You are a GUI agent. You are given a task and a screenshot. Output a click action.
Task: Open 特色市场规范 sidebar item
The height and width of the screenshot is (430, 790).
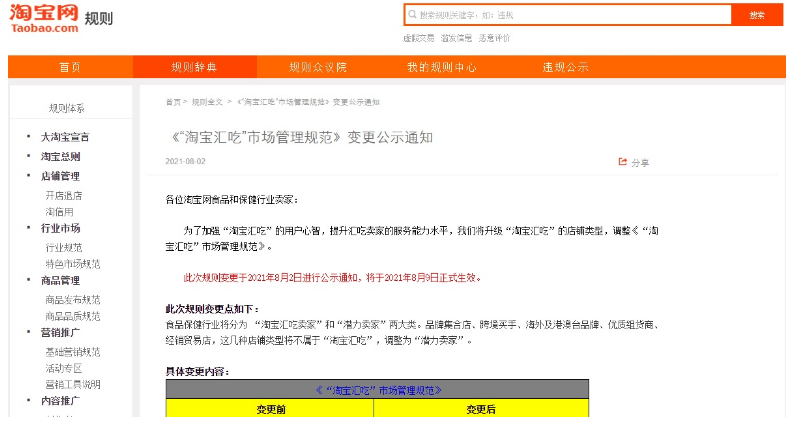(72, 264)
